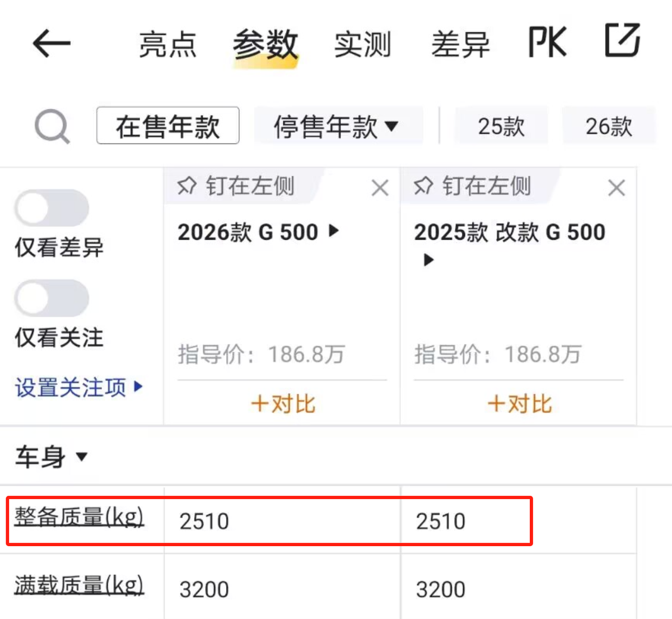Enable the 仅看关注 switch
672x619 pixels.
click(52, 298)
